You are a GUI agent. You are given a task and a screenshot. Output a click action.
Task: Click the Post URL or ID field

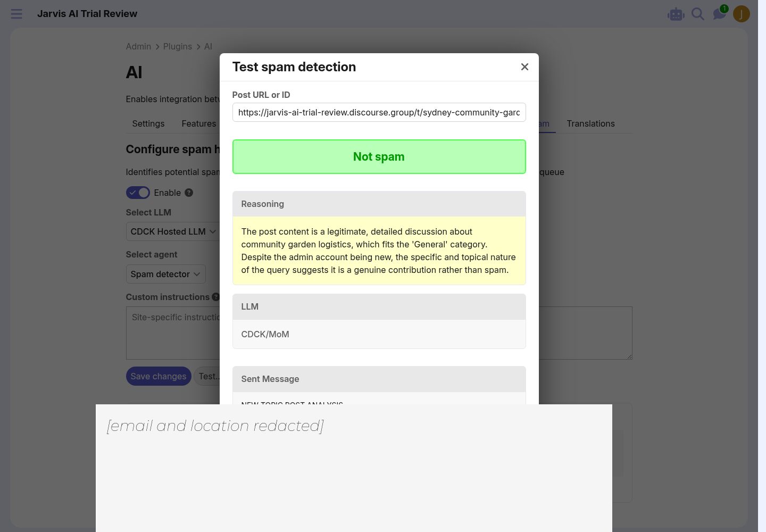click(x=379, y=112)
